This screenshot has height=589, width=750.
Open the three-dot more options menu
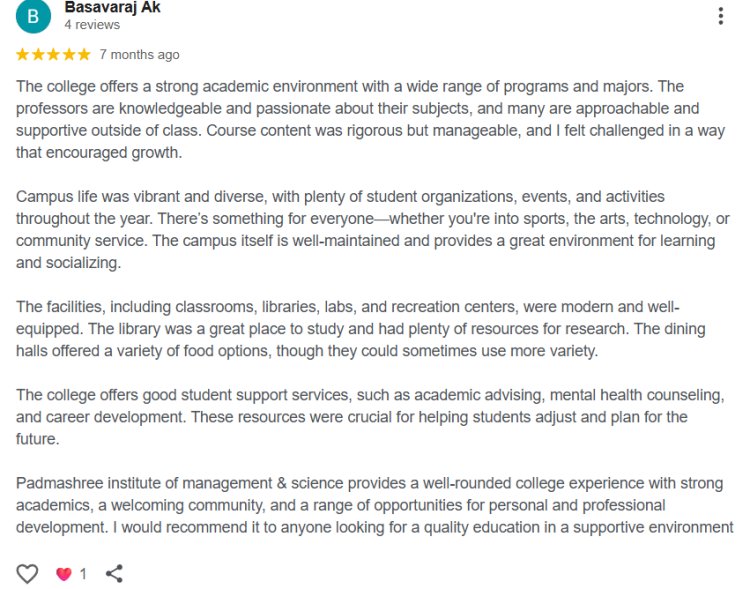721,16
